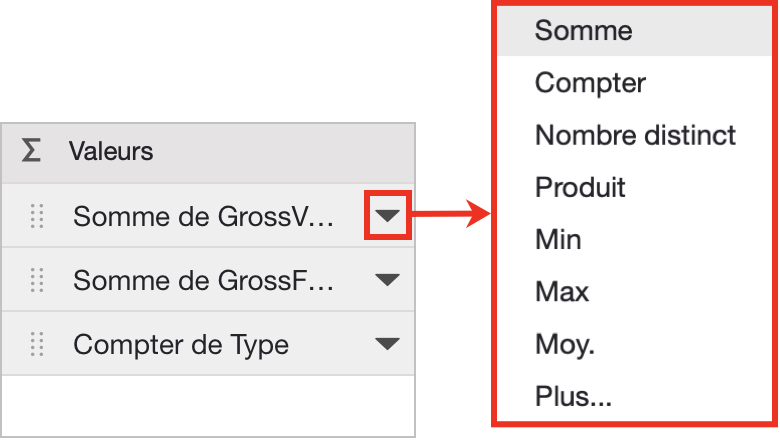780x440 pixels.
Task: Open dropdown arrow for Somme de GrossV
Action: coord(387,216)
